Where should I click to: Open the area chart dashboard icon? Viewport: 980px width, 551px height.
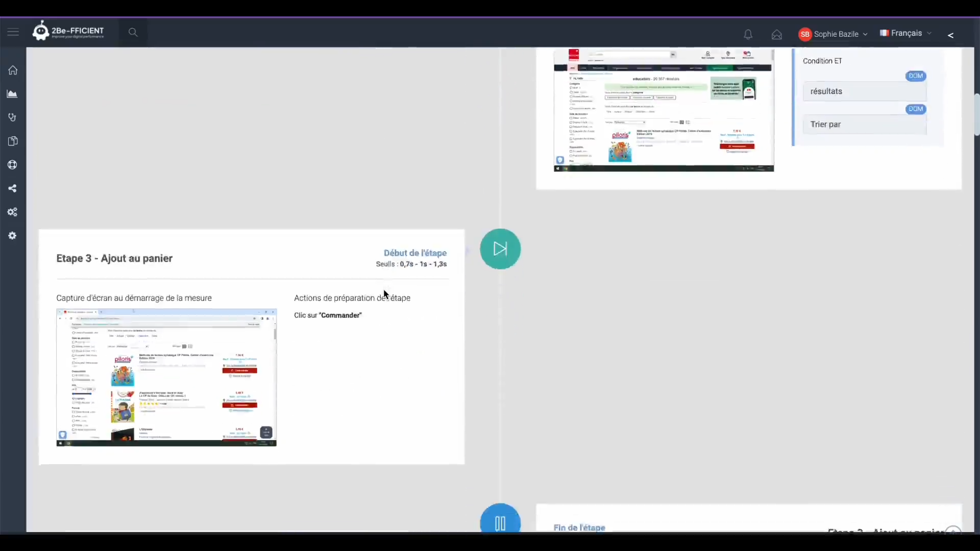(12, 94)
